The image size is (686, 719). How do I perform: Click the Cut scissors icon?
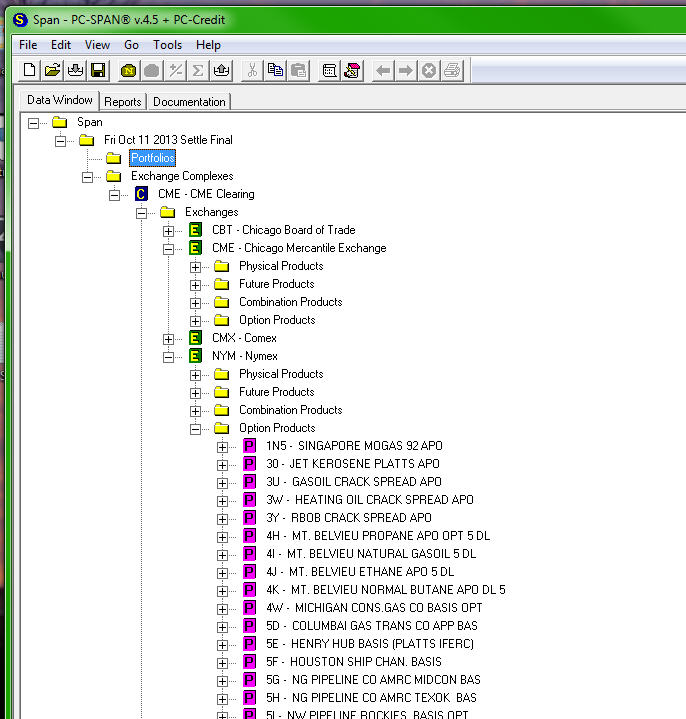pyautogui.click(x=252, y=70)
